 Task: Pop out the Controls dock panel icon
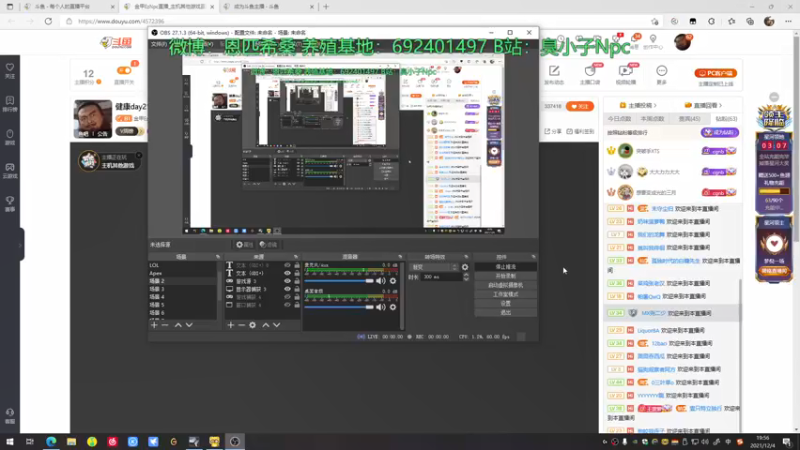pos(533,257)
